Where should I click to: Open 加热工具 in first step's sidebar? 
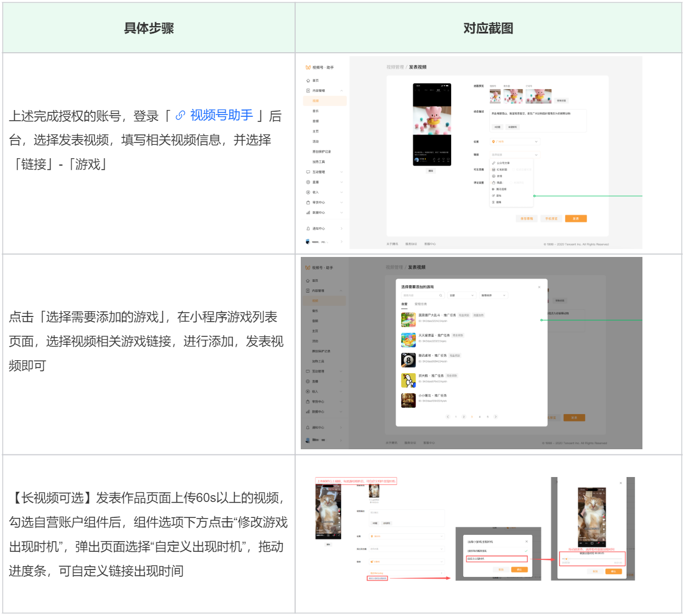click(x=318, y=162)
